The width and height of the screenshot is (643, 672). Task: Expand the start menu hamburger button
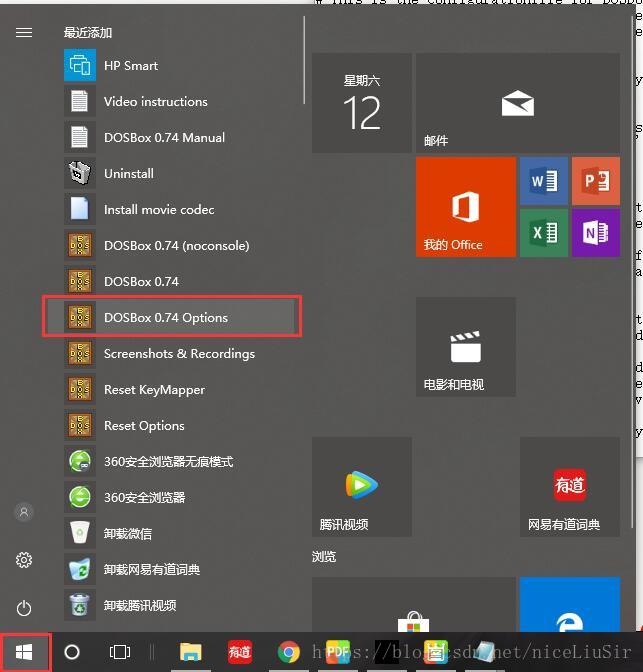pyautogui.click(x=24, y=33)
